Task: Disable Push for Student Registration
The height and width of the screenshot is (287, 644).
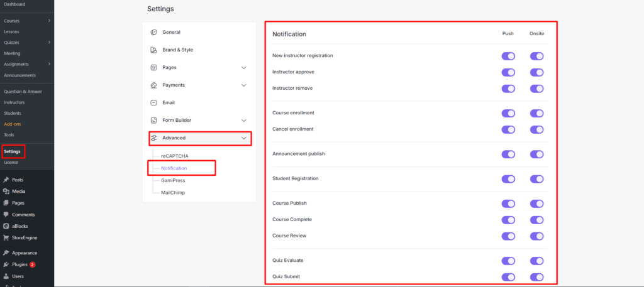Action: coord(508,179)
